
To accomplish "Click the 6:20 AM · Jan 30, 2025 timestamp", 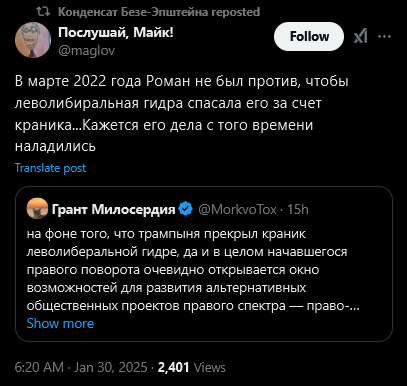I will [x=81, y=367].
